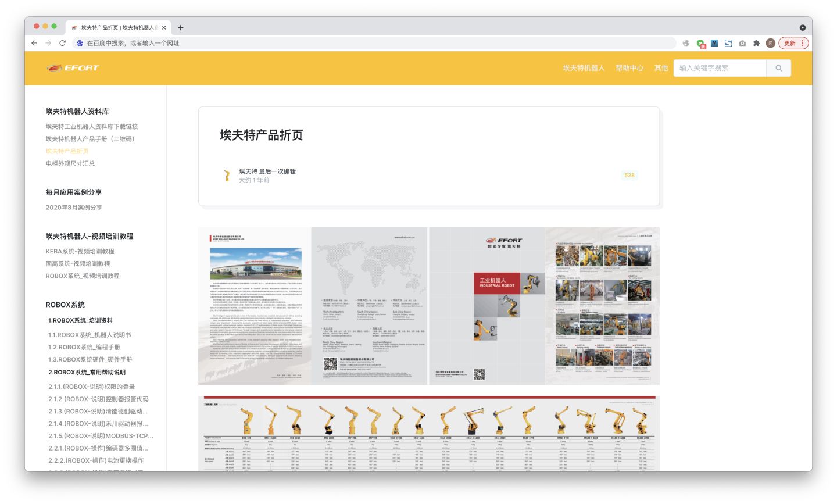Open the 帮助中心 navigation menu

[629, 68]
